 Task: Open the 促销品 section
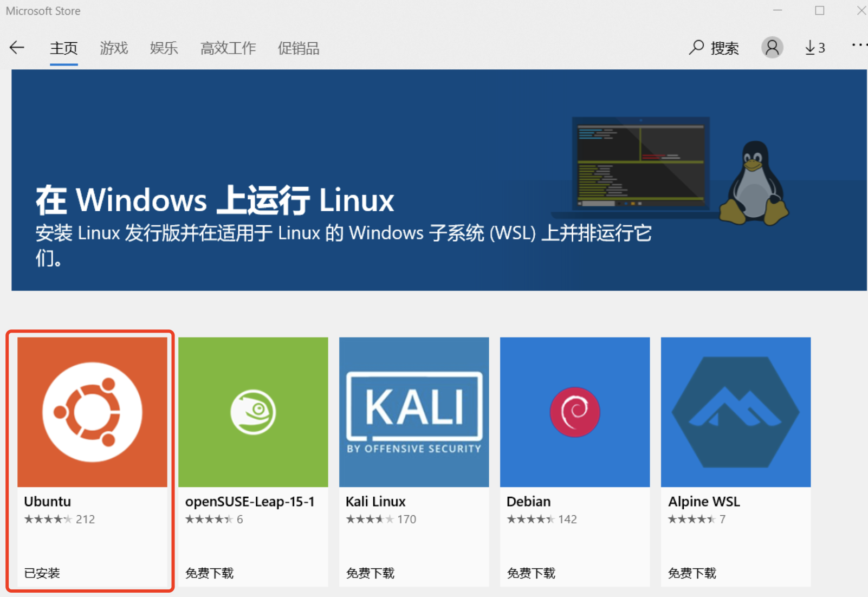298,48
